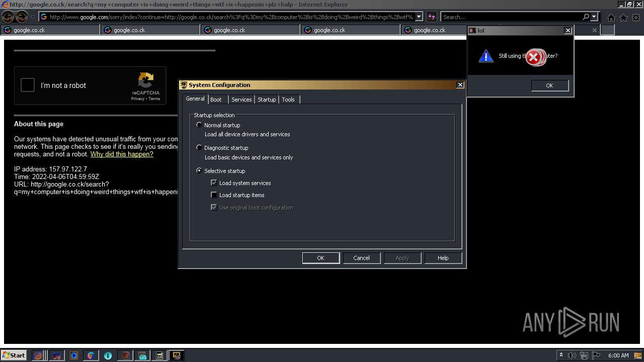644x362 pixels.
Task: Click IP address 157.97.122.7 text
Action: tap(50, 169)
